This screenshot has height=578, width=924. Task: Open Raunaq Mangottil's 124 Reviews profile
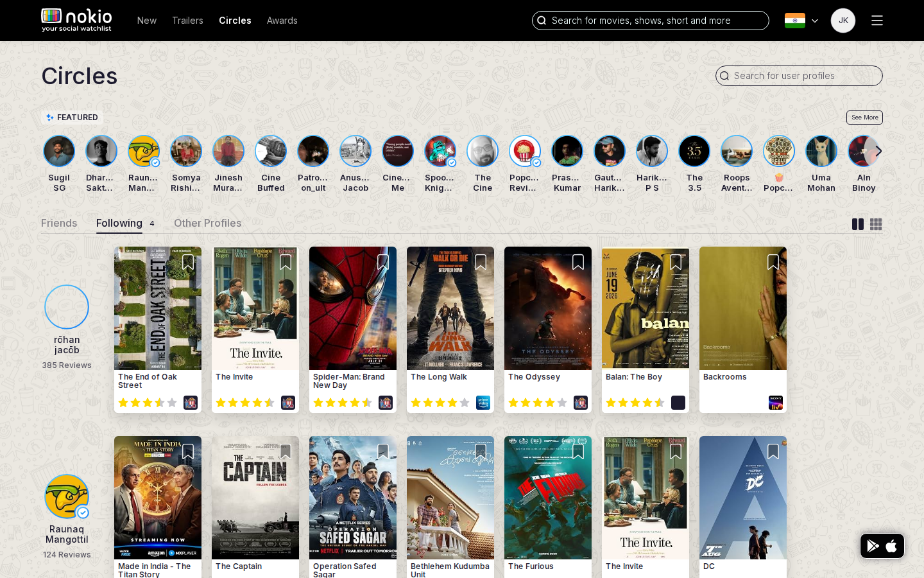point(67,496)
